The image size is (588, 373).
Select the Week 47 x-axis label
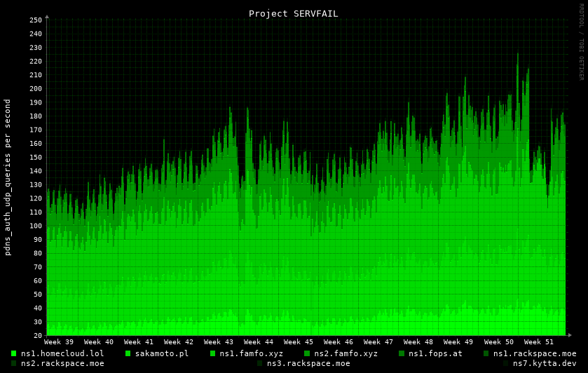coord(378,342)
